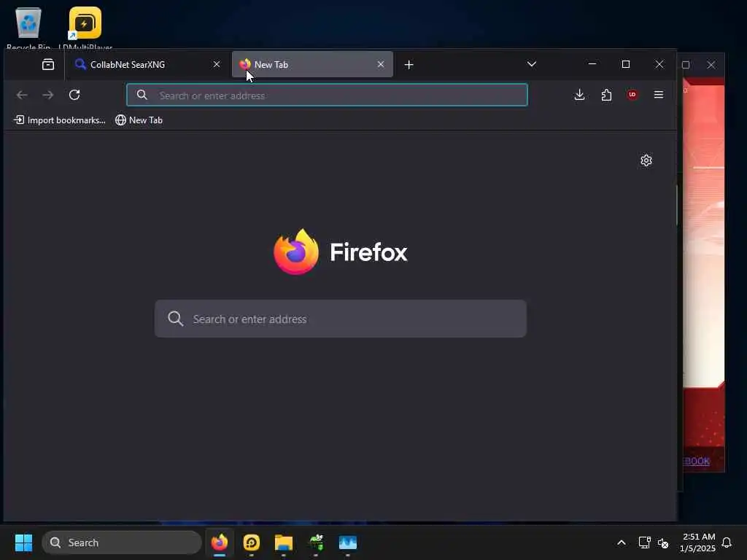Open the muted volume tray icon
Screen dimensions: 747x560
point(662,542)
